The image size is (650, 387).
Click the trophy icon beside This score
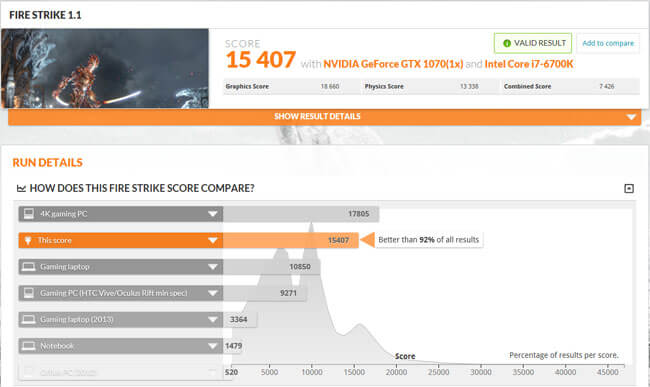[28, 240]
